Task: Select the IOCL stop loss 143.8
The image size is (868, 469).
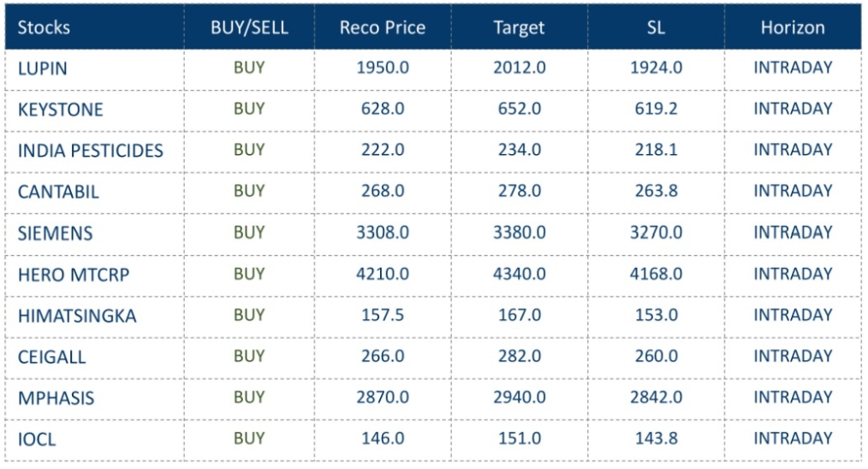Action: [656, 438]
